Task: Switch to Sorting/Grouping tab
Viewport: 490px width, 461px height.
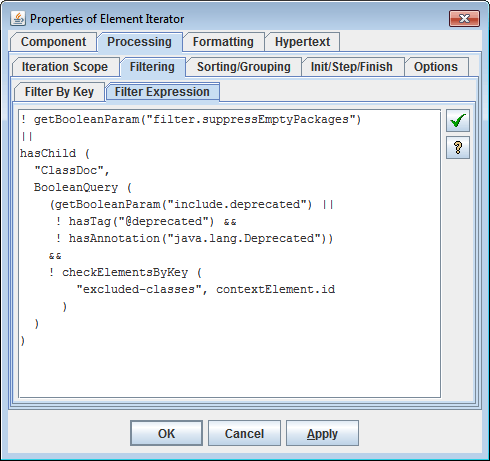Action: (244, 67)
